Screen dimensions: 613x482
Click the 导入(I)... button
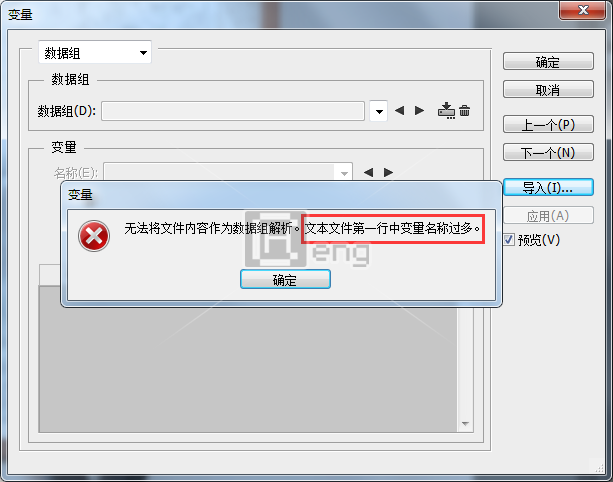[x=548, y=188]
